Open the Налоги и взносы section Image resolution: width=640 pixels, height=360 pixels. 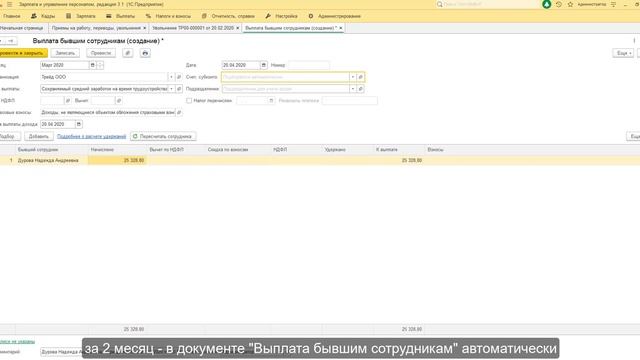coord(168,16)
